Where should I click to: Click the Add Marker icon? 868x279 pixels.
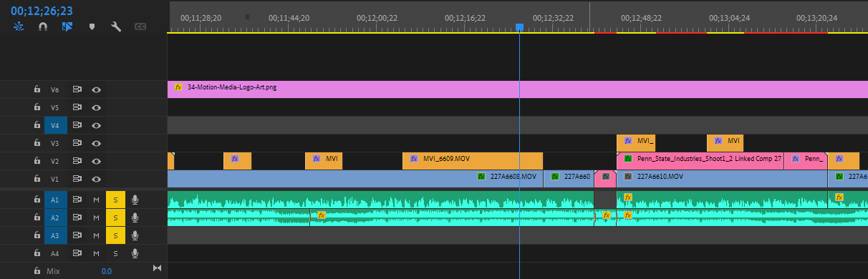pos(92,26)
